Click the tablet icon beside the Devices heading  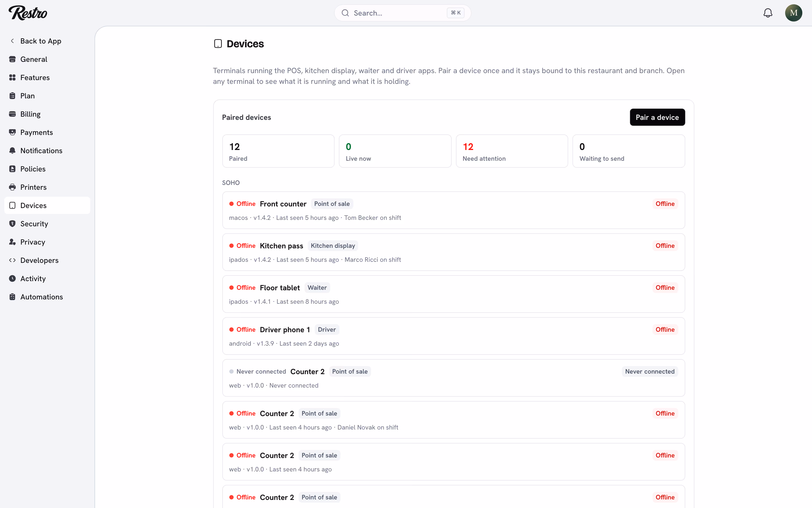tap(218, 44)
